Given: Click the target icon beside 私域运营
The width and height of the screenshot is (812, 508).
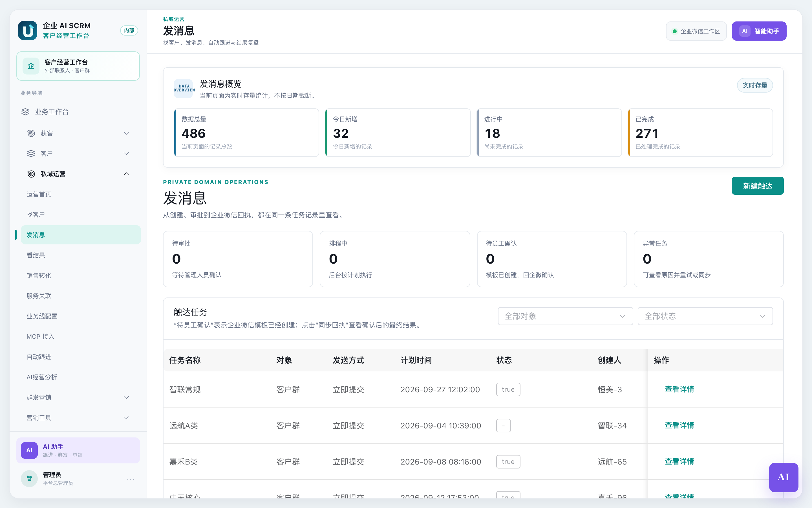Looking at the screenshot, I should tap(31, 174).
